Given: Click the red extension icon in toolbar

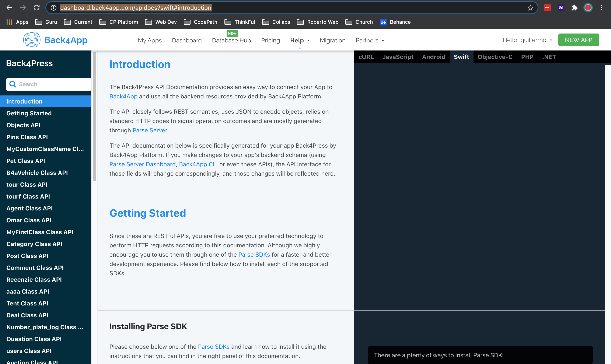Looking at the screenshot, I should 547,8.
